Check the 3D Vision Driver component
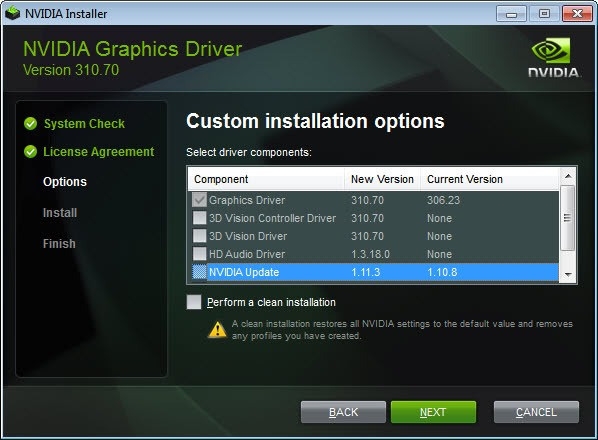Image resolution: width=598 pixels, height=440 pixels. pyautogui.click(x=199, y=236)
